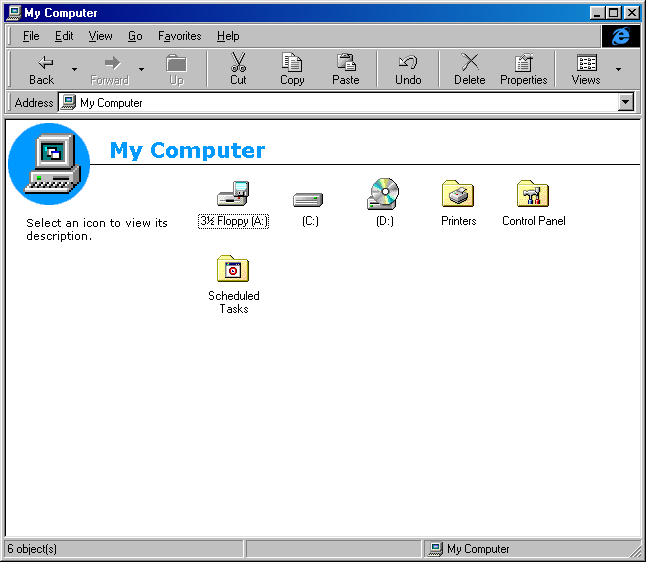
Task: Expand the Views dropdown arrow
Action: pos(618,69)
